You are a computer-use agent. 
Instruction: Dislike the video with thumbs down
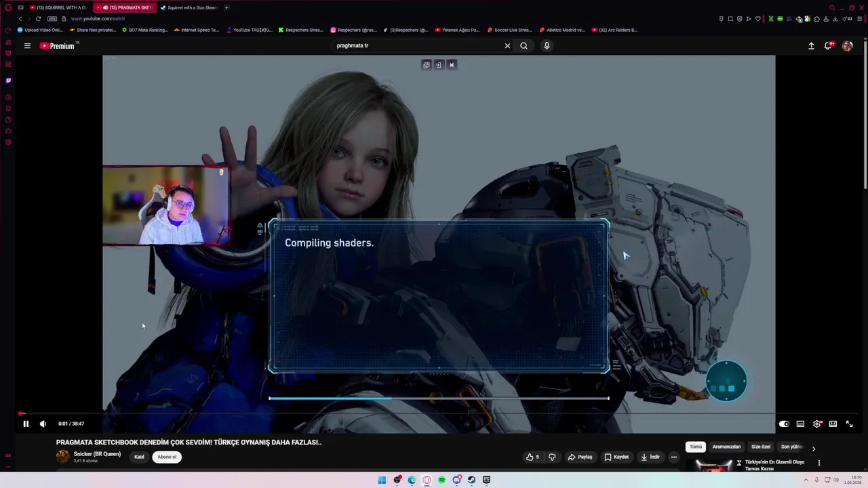[x=552, y=457]
